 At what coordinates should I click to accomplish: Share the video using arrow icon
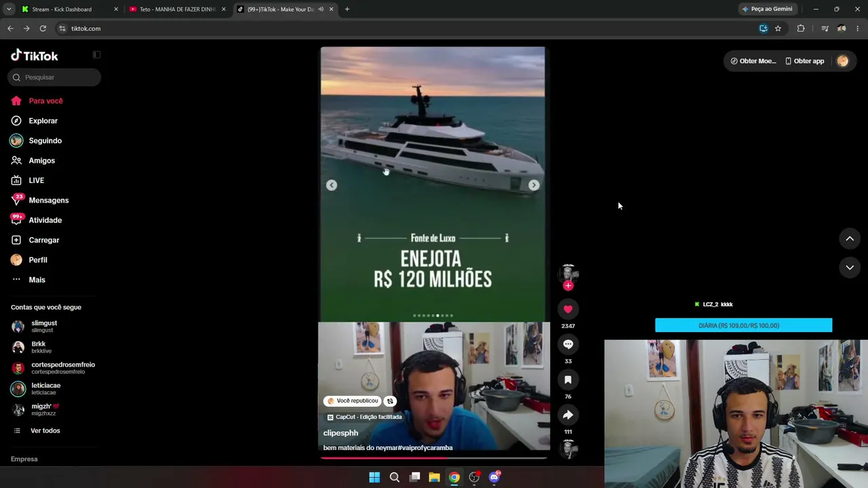coord(568,415)
